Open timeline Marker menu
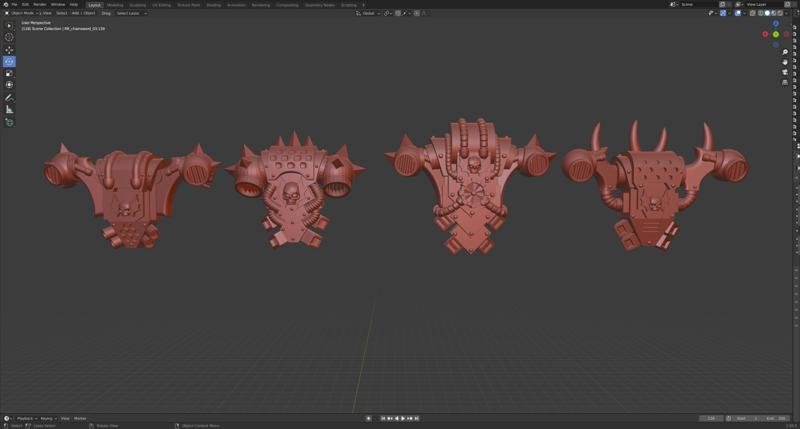800x429 pixels. (80, 418)
